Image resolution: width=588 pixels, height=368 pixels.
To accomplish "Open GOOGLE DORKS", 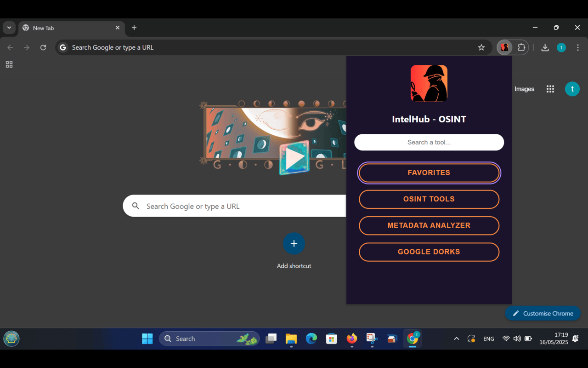I will tap(429, 252).
